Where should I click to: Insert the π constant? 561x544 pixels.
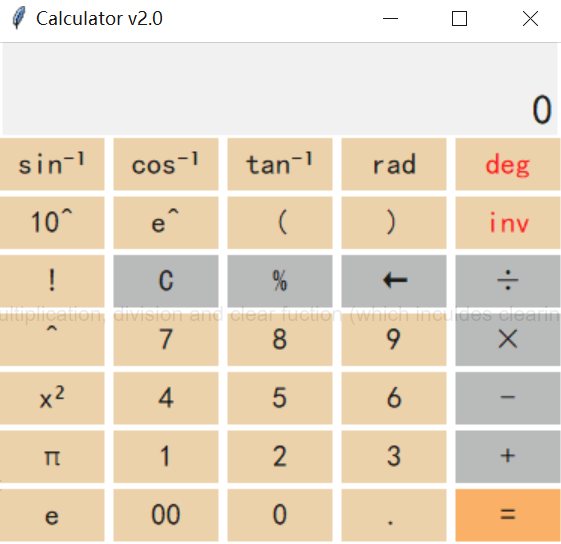point(52,456)
